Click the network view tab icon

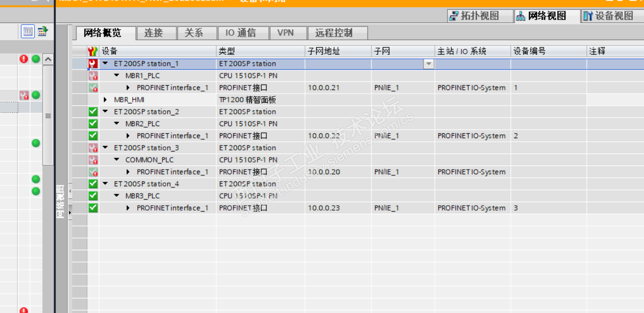[x=521, y=16]
